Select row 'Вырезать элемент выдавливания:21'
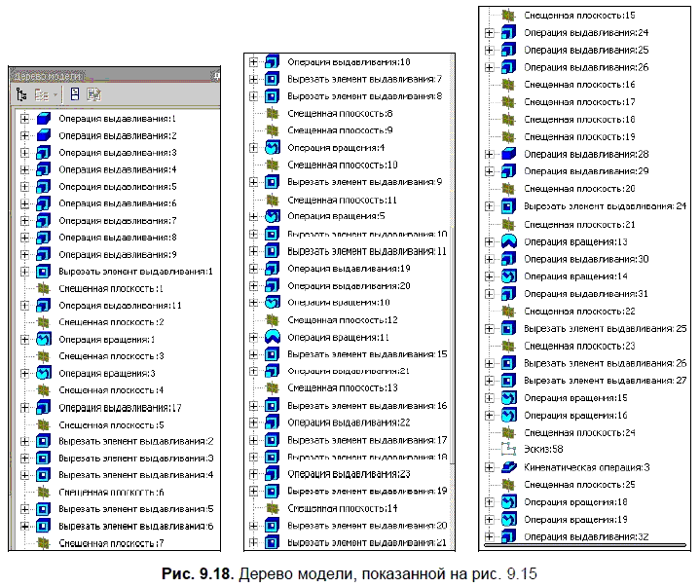Viewport: 700px width, 588px height. pyautogui.click(x=366, y=542)
